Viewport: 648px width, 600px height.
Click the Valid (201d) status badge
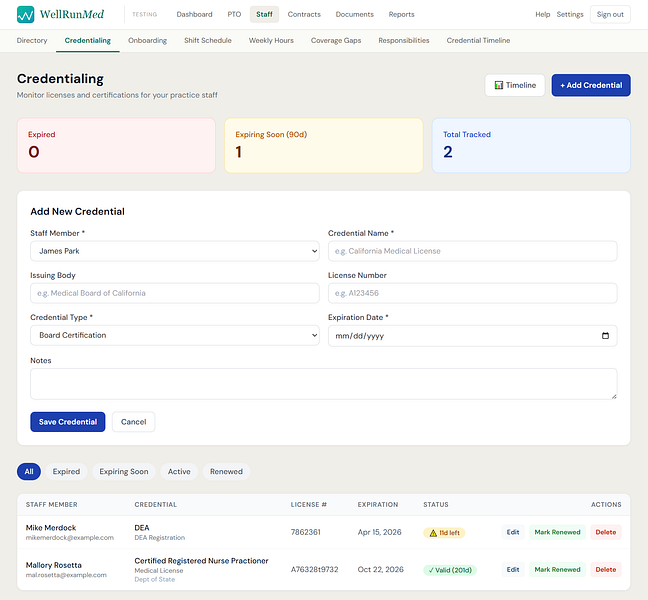(x=450, y=570)
